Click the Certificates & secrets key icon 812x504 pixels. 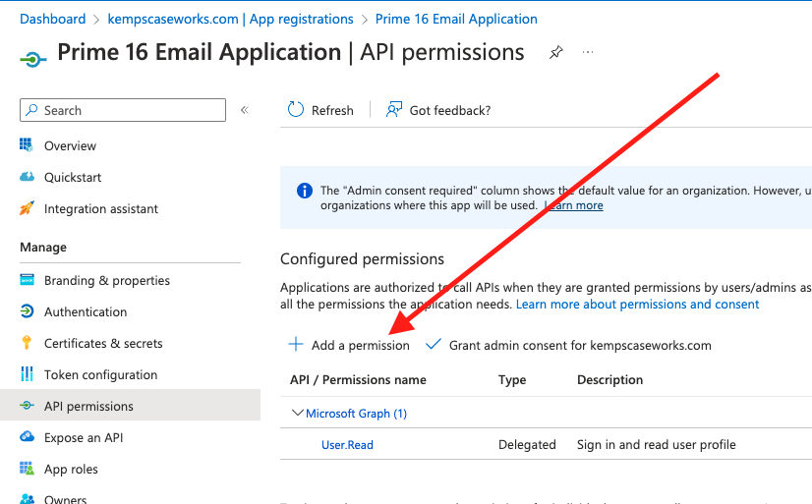click(27, 343)
